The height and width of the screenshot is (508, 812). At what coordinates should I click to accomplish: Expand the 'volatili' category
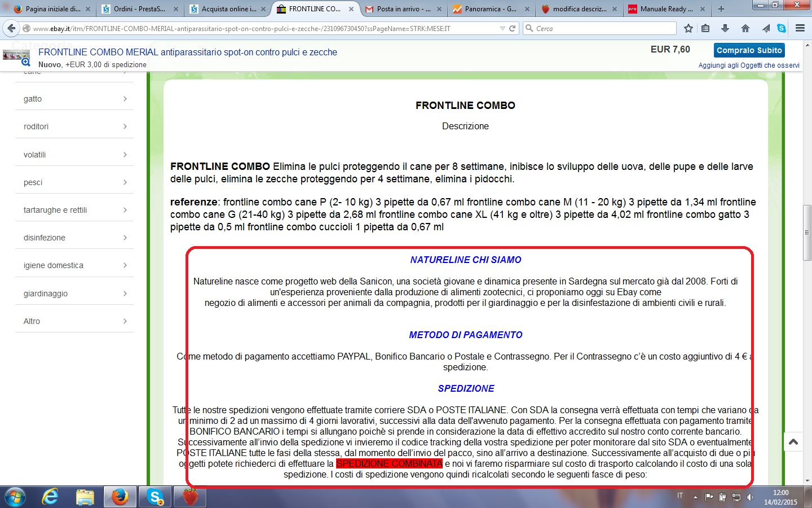74,155
